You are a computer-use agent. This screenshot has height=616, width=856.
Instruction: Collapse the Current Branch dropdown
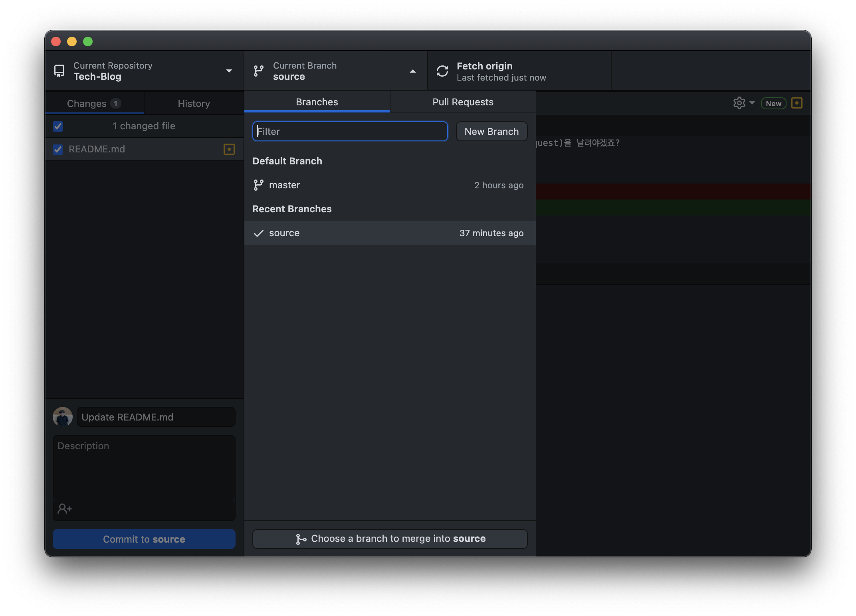(x=412, y=71)
